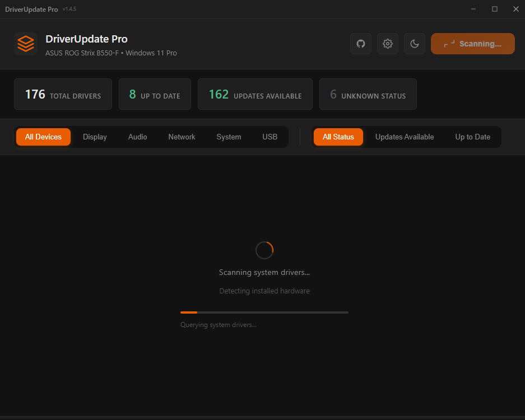This screenshot has height=420, width=525.
Task: Select the UPDATES AVAILABLE stat card
Action: [x=255, y=94]
